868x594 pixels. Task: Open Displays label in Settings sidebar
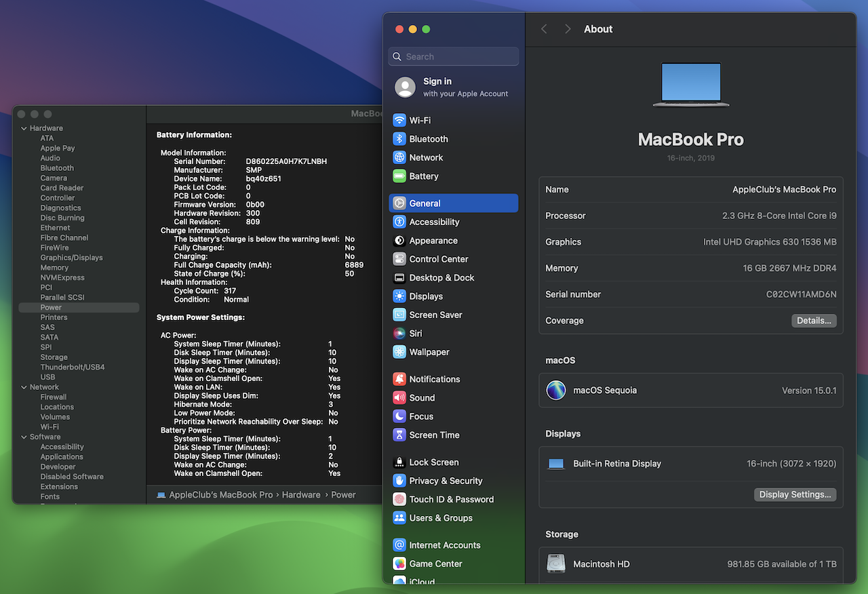coord(426,296)
